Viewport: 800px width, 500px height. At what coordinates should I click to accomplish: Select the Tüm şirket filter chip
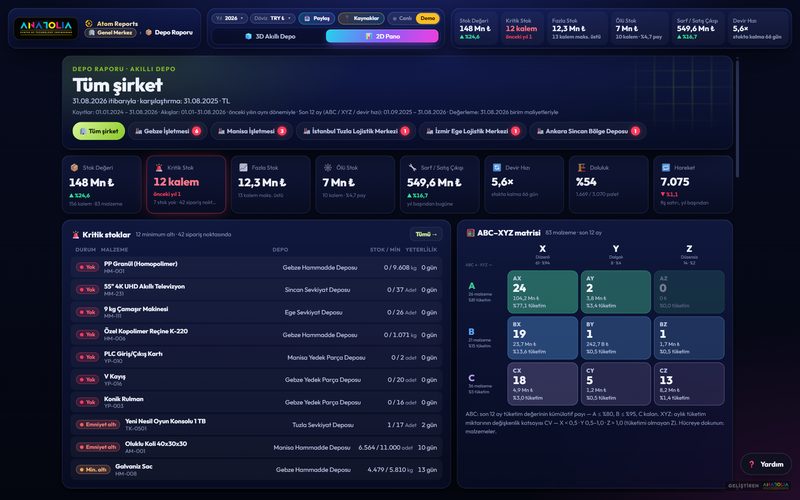pos(98,131)
